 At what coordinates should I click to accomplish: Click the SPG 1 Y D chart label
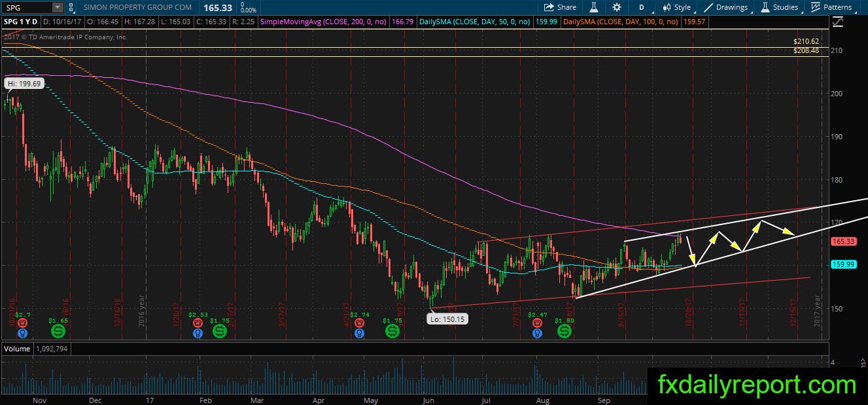pos(22,22)
